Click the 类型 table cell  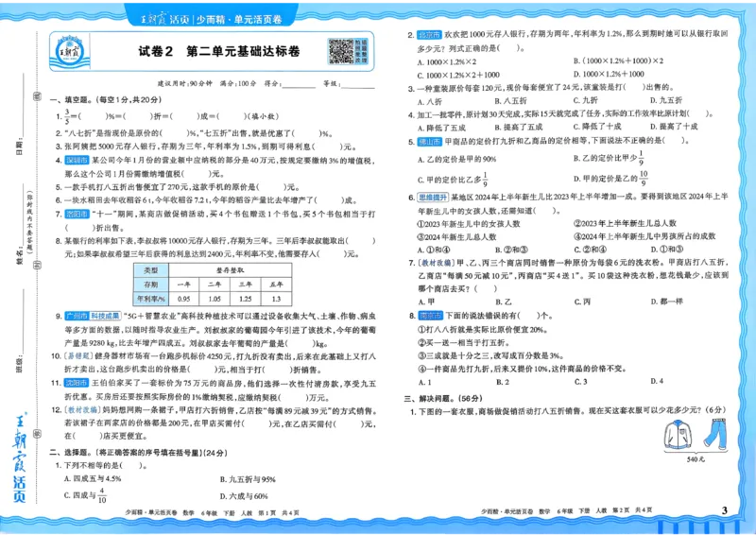(151, 270)
